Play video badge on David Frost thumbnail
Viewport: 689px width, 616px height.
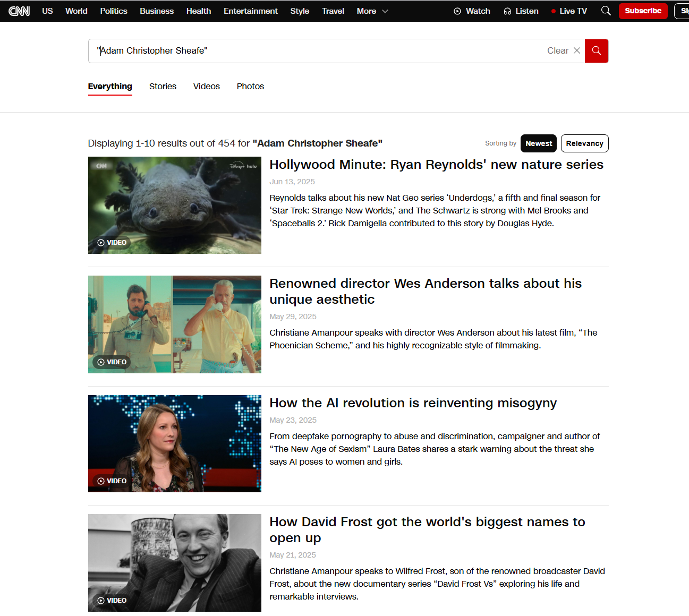pos(112,601)
